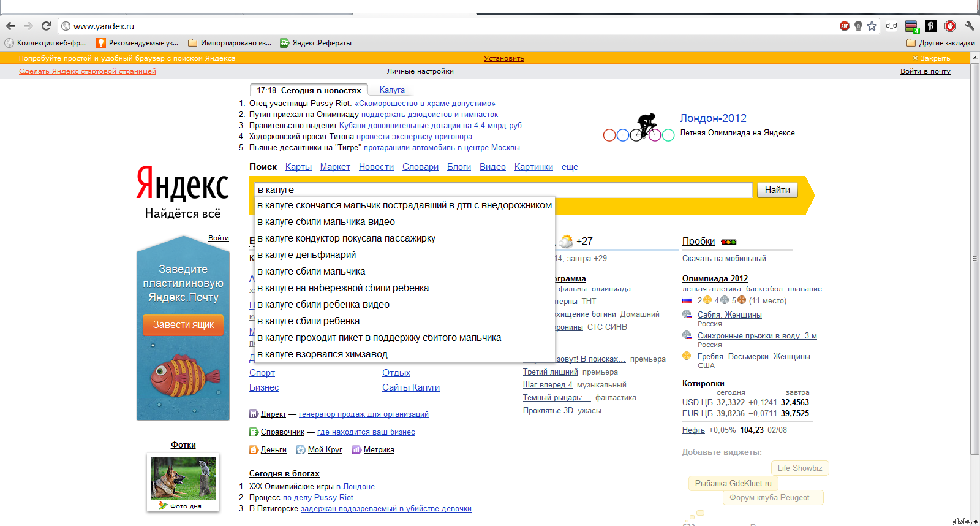
Task: Pick suggestion 'в калуге кондуктор покусала пассажирку'
Action: (404, 238)
